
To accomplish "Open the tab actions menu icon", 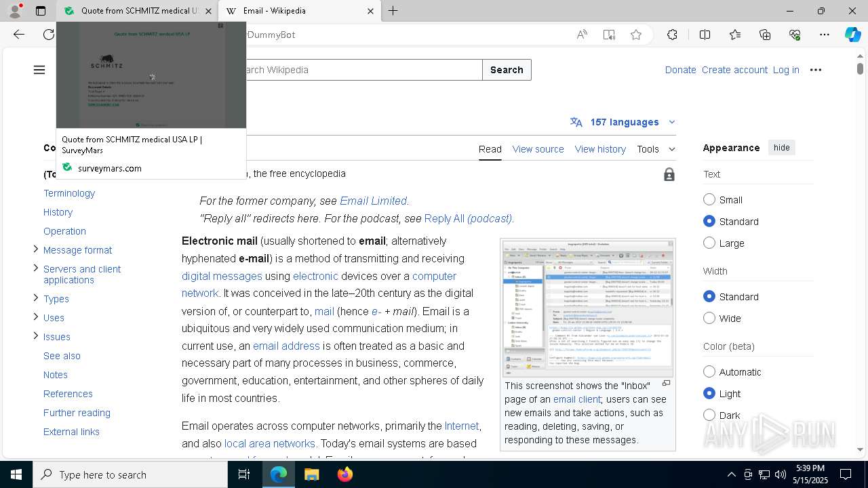I will click(x=41, y=11).
